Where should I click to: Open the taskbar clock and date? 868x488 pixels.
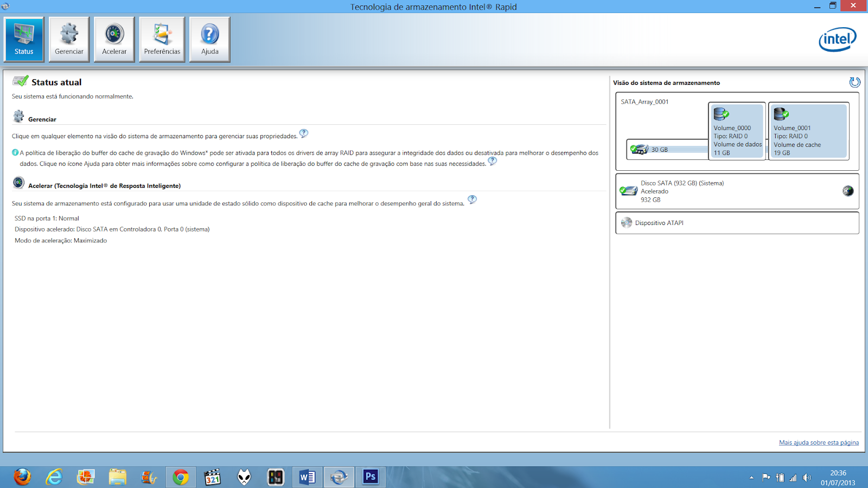(x=838, y=478)
